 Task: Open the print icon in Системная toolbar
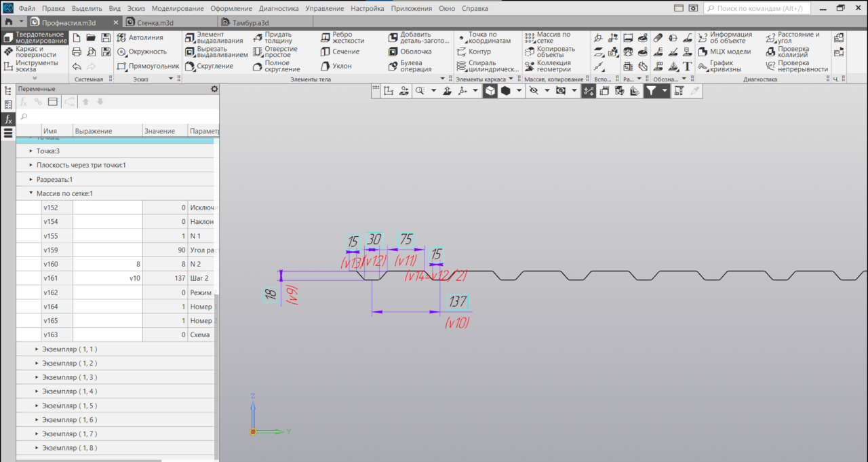pos(77,52)
